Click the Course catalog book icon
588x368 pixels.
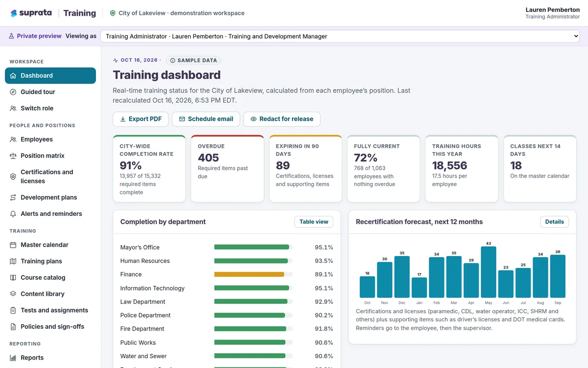(13, 278)
